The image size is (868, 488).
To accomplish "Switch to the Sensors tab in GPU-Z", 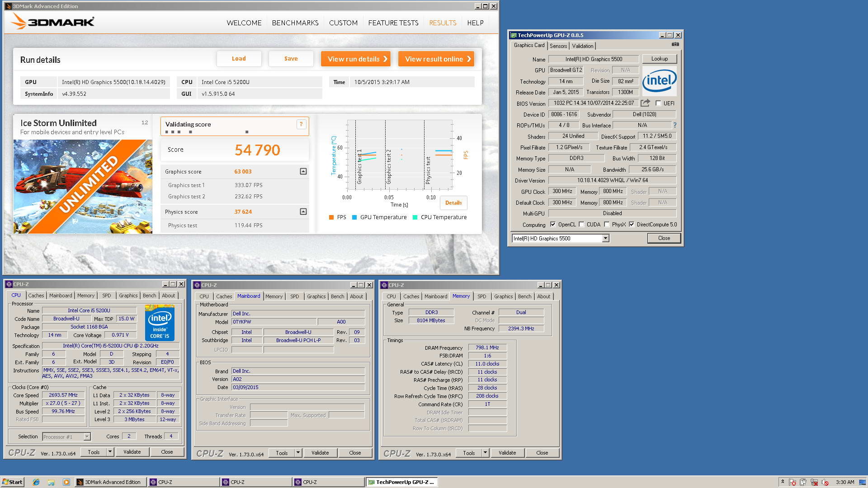I will click(x=558, y=46).
